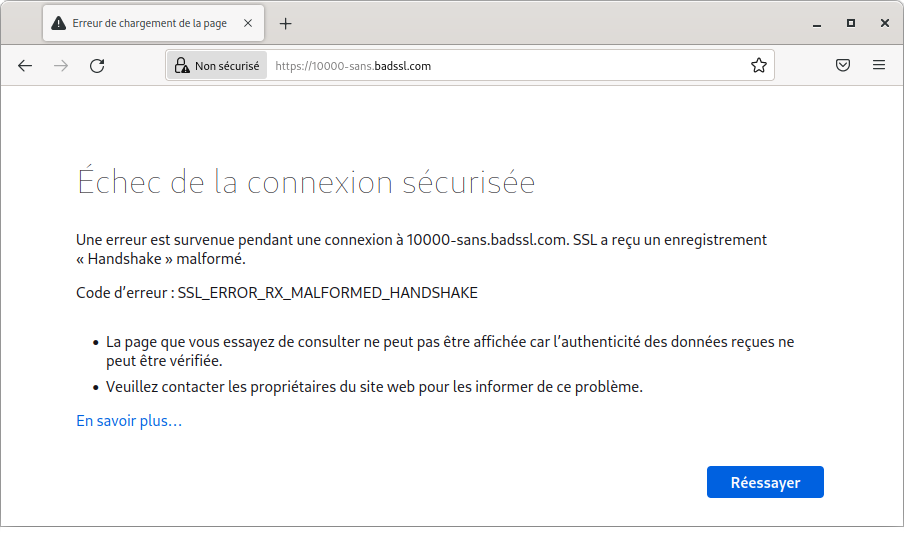Image resolution: width=904 pixels, height=534 pixels.
Task: Open the Firefox application menu
Action: 879,66
